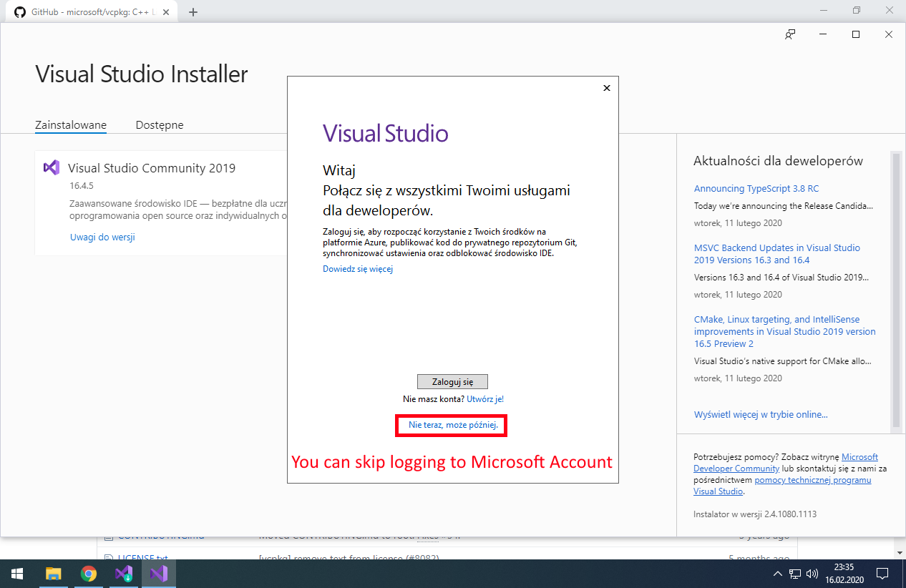The width and height of the screenshot is (906, 588).
Task: Open the Announcing TypeScript 3.8 RC article
Action: pyautogui.click(x=756, y=188)
